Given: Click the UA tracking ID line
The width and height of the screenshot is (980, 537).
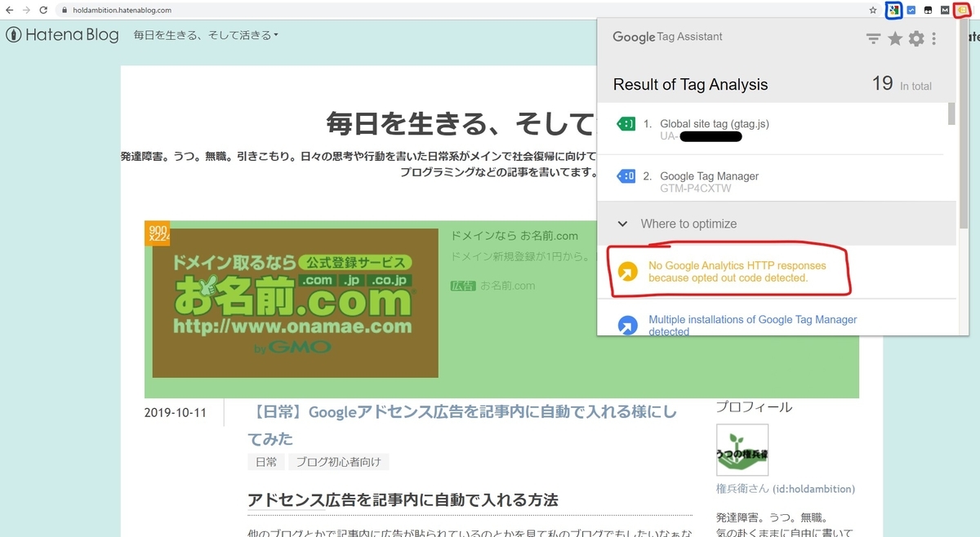Looking at the screenshot, I should pos(701,136).
